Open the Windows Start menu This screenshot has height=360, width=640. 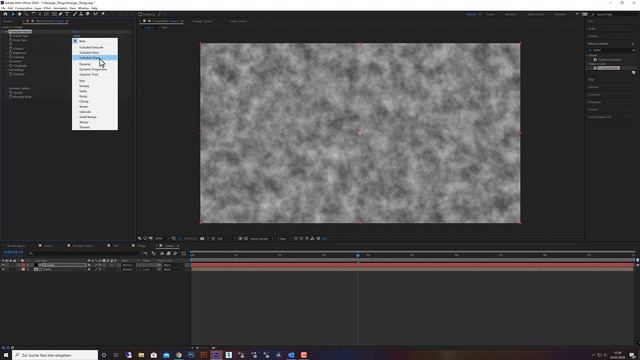coord(6,355)
